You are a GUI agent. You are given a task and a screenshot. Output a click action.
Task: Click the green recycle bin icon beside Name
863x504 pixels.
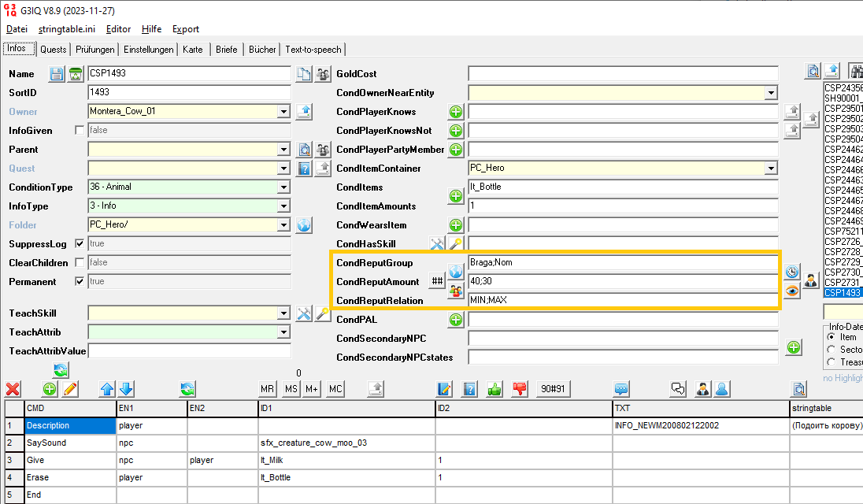coord(75,74)
